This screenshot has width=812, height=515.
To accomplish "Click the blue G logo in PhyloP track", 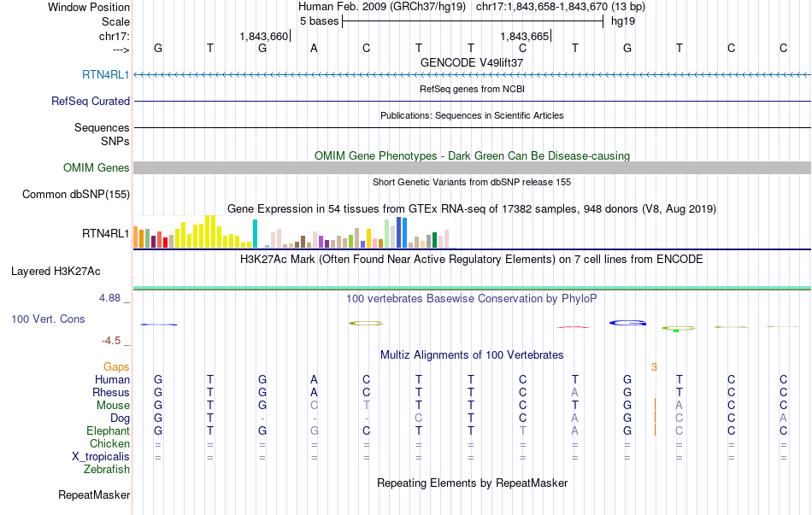I will click(x=627, y=323).
